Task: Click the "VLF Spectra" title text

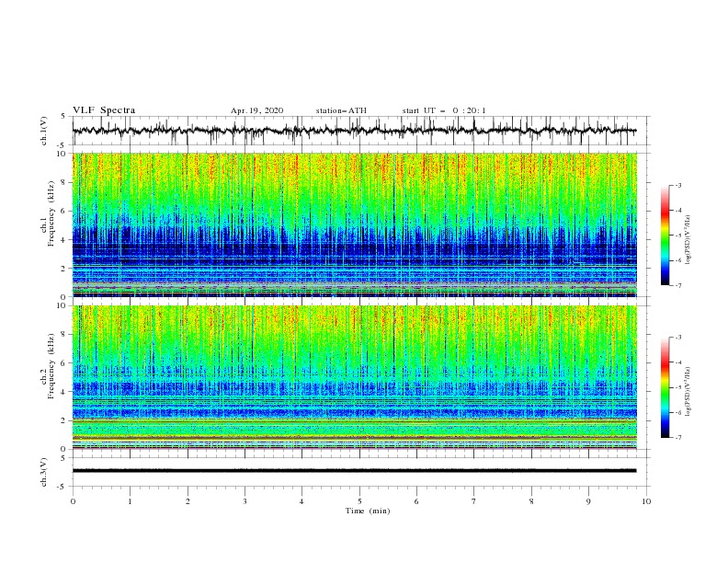Action: [104, 110]
